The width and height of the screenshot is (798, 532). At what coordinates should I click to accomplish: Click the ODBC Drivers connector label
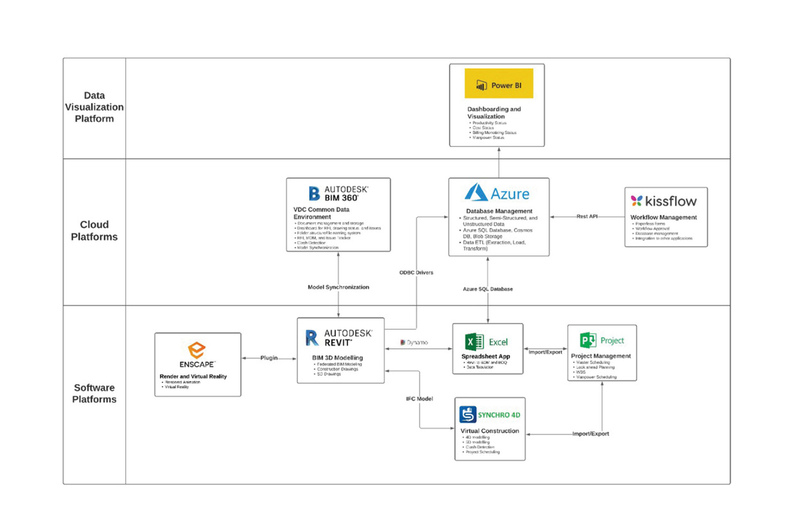coord(416,273)
